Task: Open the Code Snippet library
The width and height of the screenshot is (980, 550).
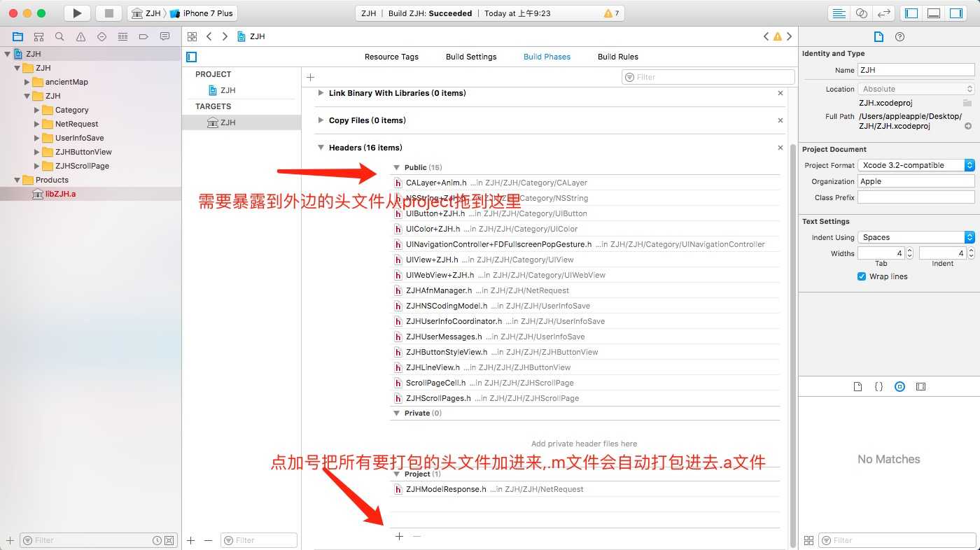Action: pos(878,386)
